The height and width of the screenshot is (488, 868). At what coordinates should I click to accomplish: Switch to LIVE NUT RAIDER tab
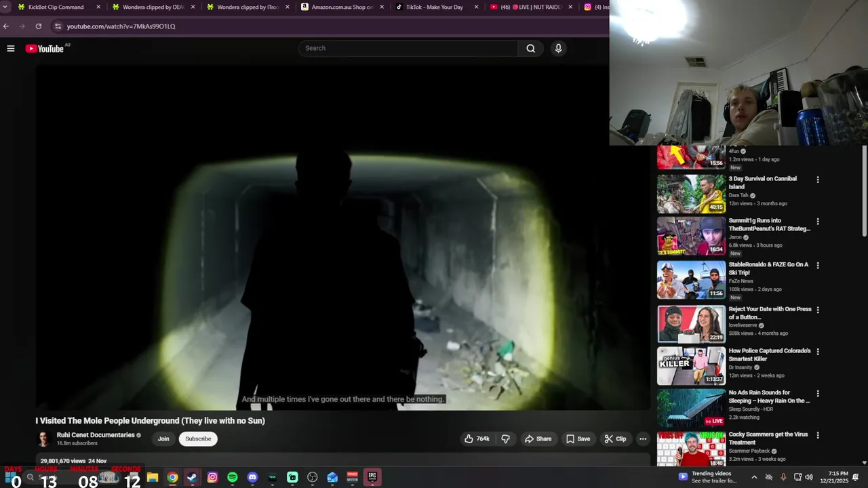click(531, 7)
